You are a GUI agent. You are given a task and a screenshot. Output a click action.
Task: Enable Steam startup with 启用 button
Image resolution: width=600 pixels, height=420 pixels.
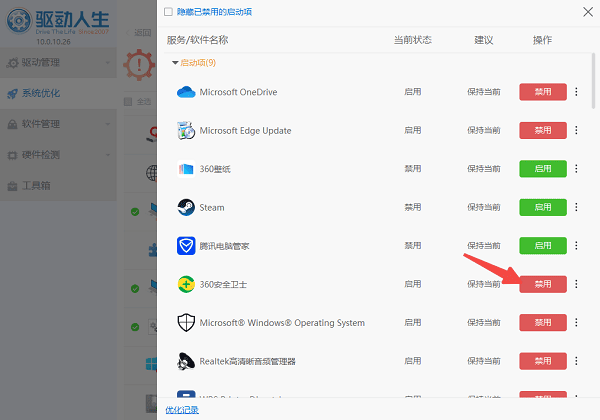543,207
